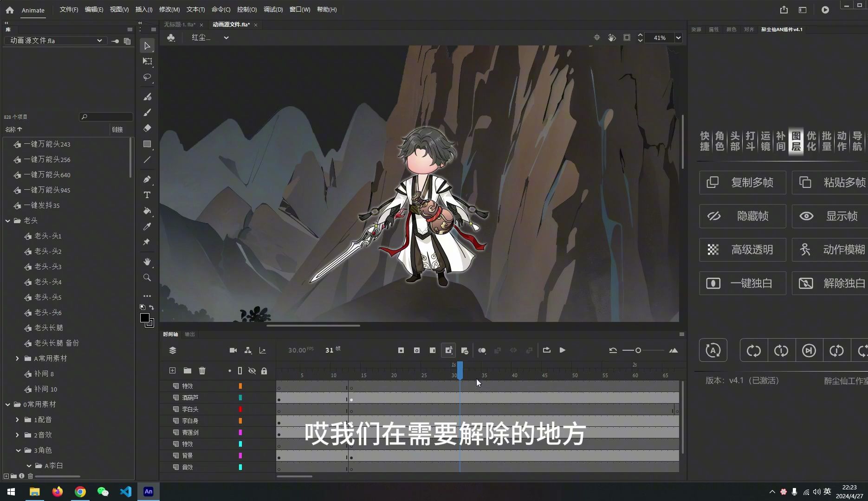Image resolution: width=868 pixels, height=501 pixels.
Task: Click the Animate home icon
Action: pyautogui.click(x=10, y=10)
